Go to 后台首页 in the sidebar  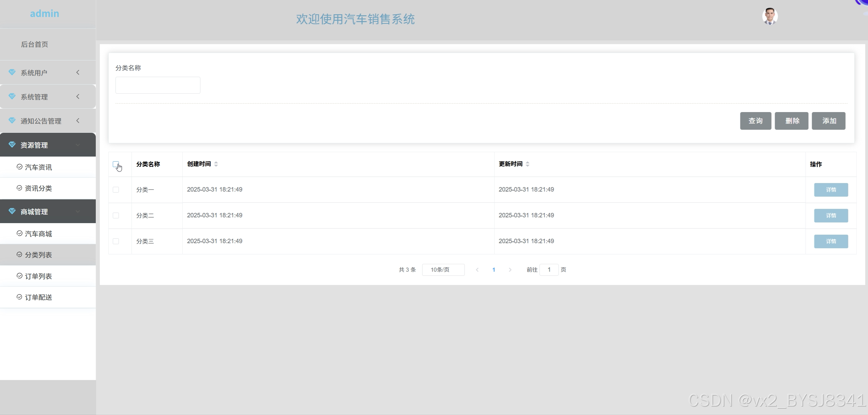coord(34,44)
